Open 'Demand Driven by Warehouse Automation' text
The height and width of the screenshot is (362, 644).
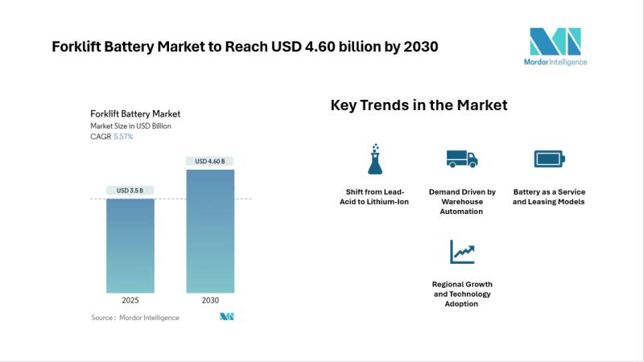tap(462, 202)
